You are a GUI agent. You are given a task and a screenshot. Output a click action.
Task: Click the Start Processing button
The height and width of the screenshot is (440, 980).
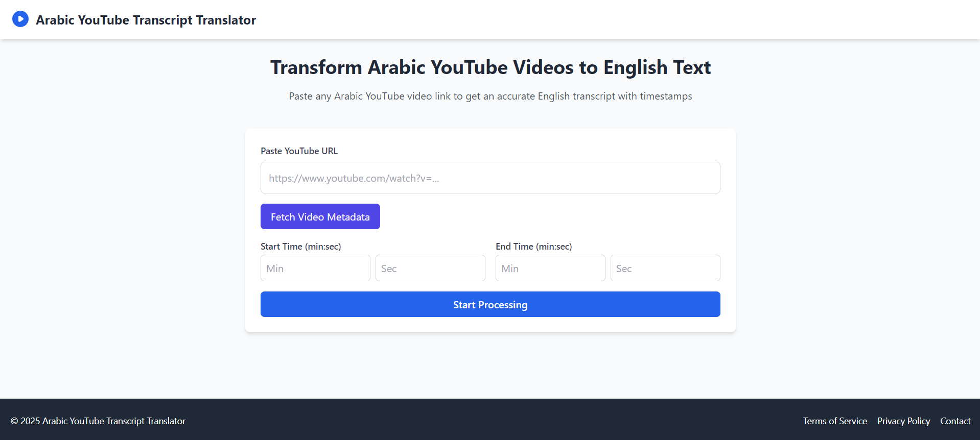(491, 304)
